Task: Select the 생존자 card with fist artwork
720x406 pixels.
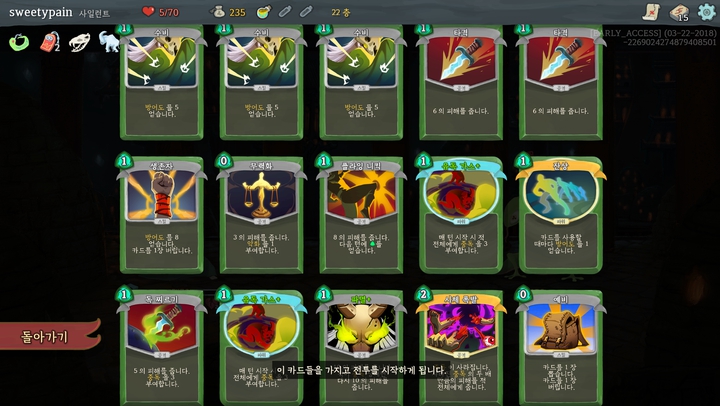Action: 162,214
